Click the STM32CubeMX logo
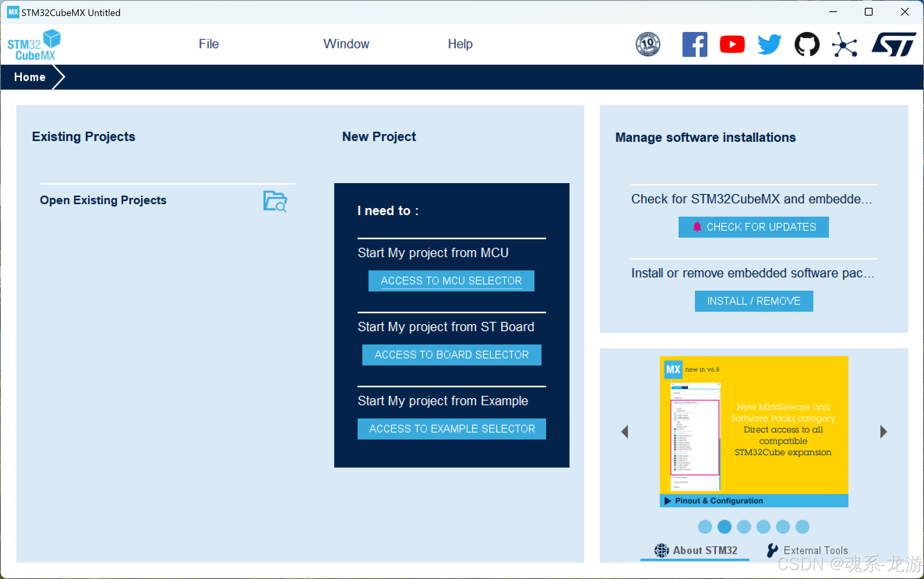This screenshot has height=579, width=924. (x=34, y=44)
